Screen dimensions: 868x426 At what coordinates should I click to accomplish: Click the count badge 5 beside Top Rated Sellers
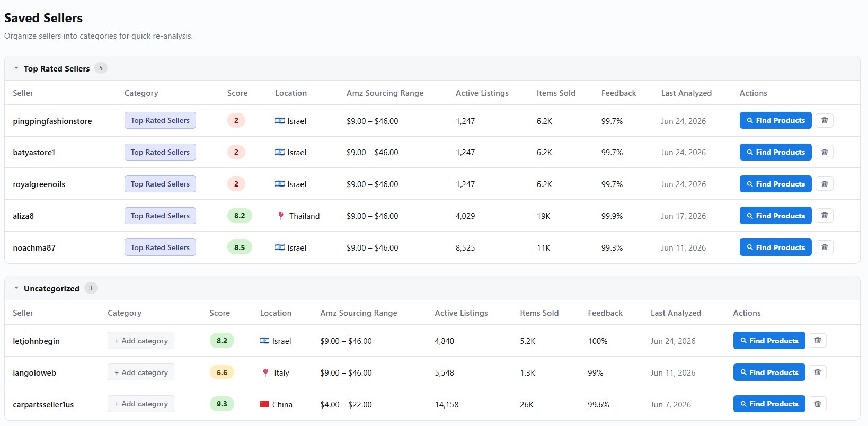tap(101, 68)
